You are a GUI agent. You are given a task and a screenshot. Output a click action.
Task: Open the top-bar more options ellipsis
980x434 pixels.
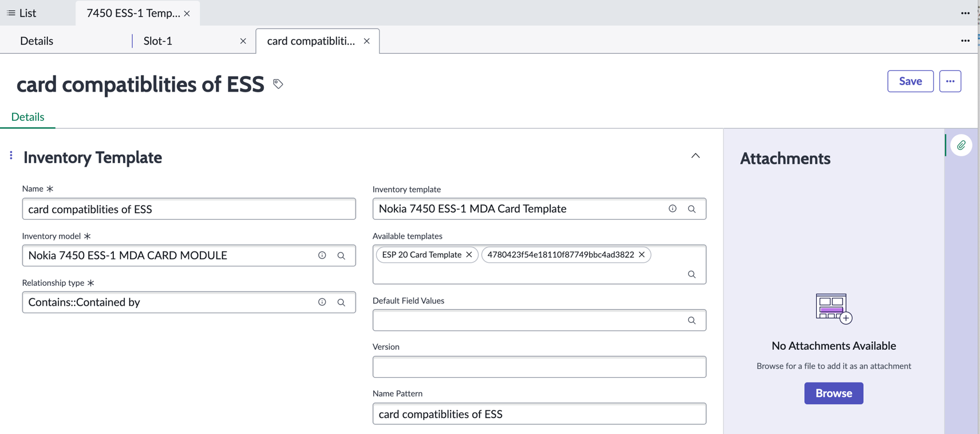coord(965,13)
